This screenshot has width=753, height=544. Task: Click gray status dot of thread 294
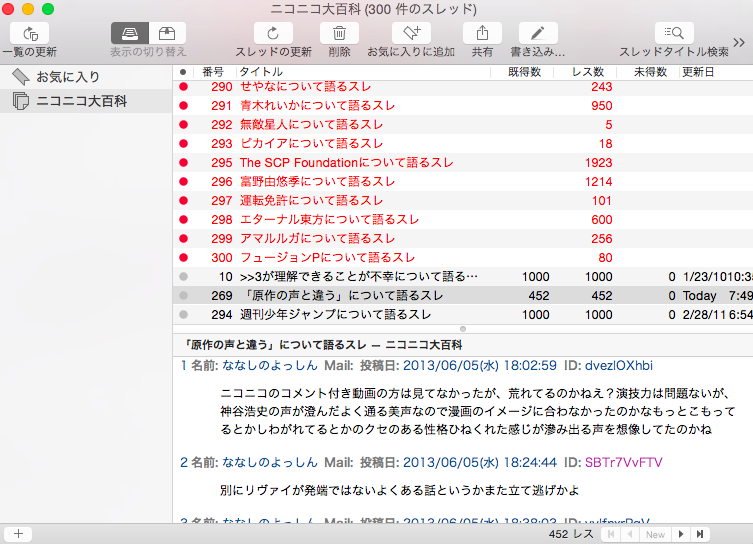pyautogui.click(x=183, y=314)
